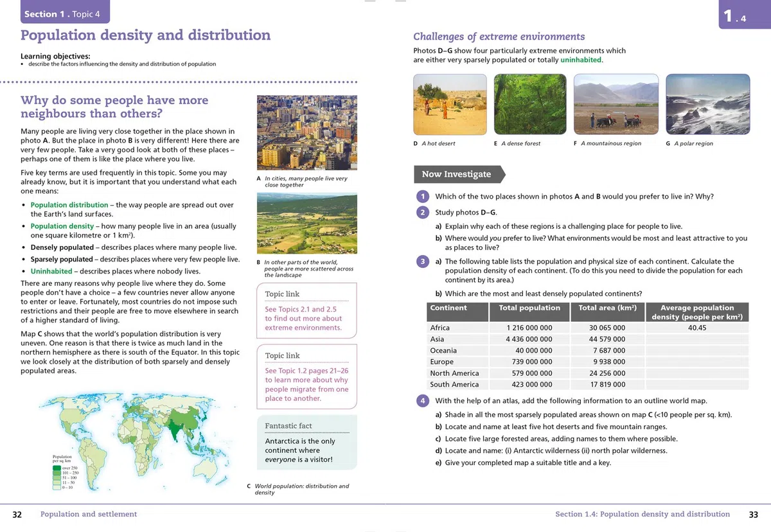Open photo A of the dense city
The height and width of the screenshot is (532, 771).
(x=307, y=134)
